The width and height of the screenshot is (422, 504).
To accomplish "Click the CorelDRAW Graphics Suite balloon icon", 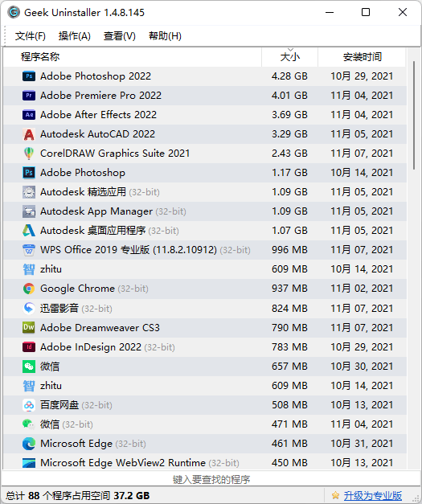I will coord(29,154).
